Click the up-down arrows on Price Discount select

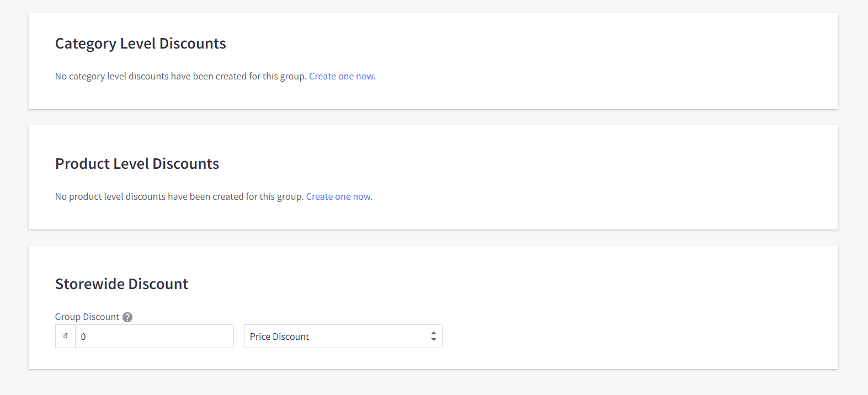pos(433,337)
